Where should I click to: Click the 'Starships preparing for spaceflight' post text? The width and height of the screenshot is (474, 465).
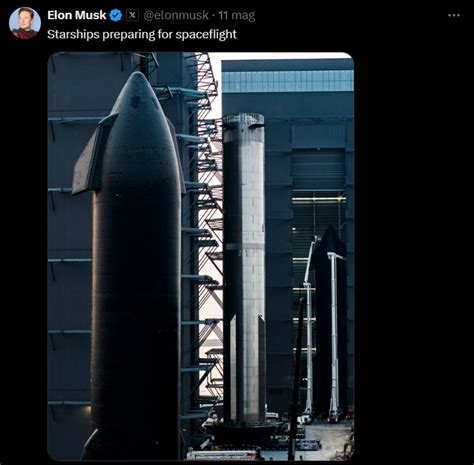pyautogui.click(x=142, y=34)
